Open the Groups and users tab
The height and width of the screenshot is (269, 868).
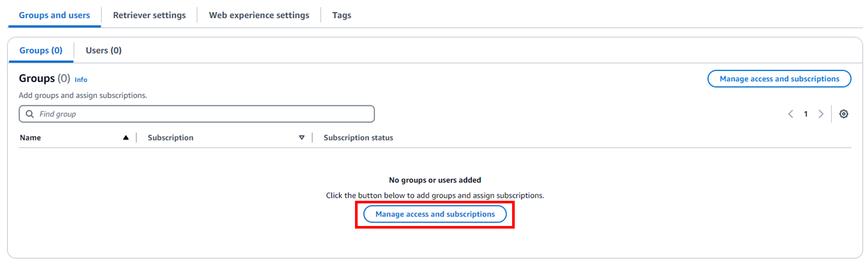54,15
